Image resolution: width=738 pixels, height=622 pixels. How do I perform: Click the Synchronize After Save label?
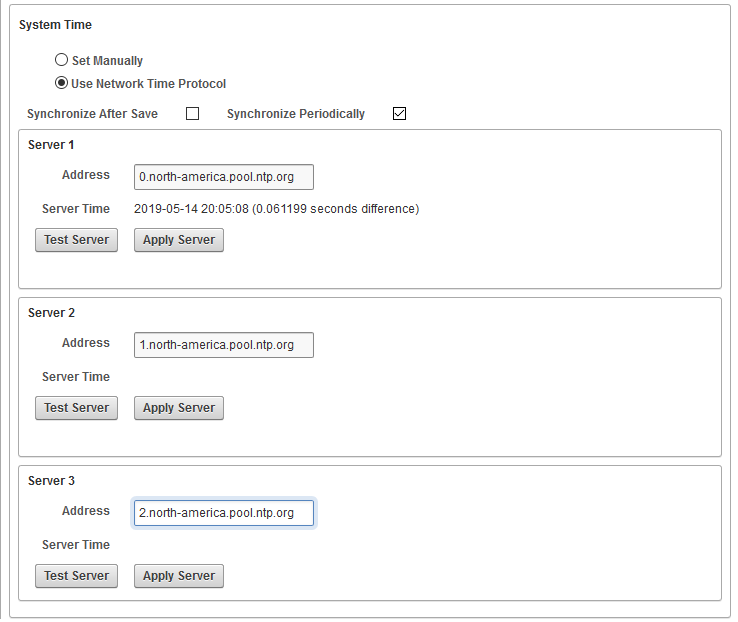[x=92, y=114]
